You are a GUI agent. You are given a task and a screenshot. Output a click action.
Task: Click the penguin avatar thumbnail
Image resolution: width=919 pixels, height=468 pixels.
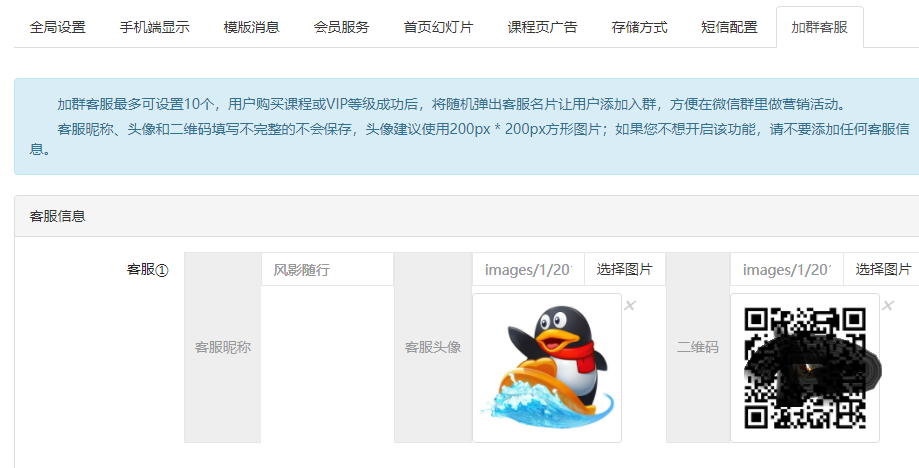pos(547,368)
